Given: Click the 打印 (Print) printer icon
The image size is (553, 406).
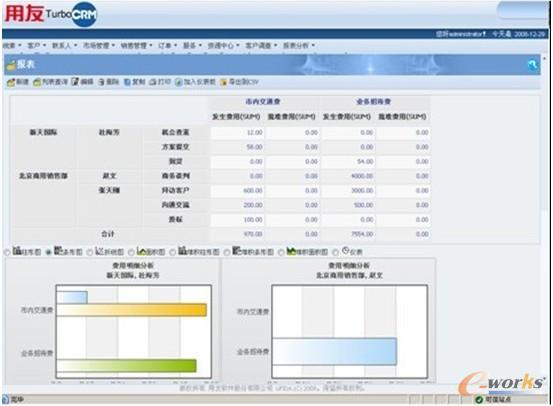Looking at the screenshot, I should (x=153, y=82).
